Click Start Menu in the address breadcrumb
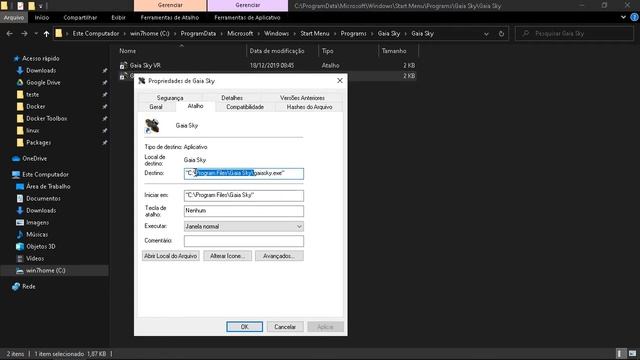 (x=315, y=34)
